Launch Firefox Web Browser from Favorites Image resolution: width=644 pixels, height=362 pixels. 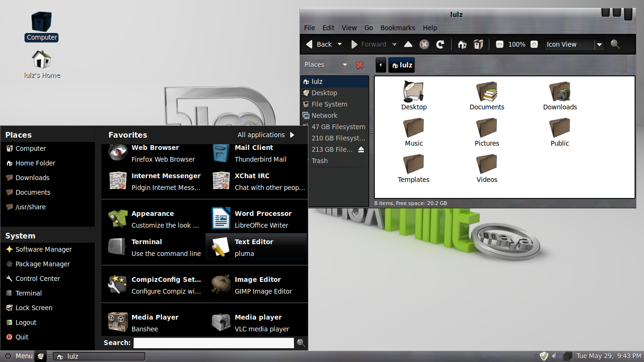click(156, 153)
